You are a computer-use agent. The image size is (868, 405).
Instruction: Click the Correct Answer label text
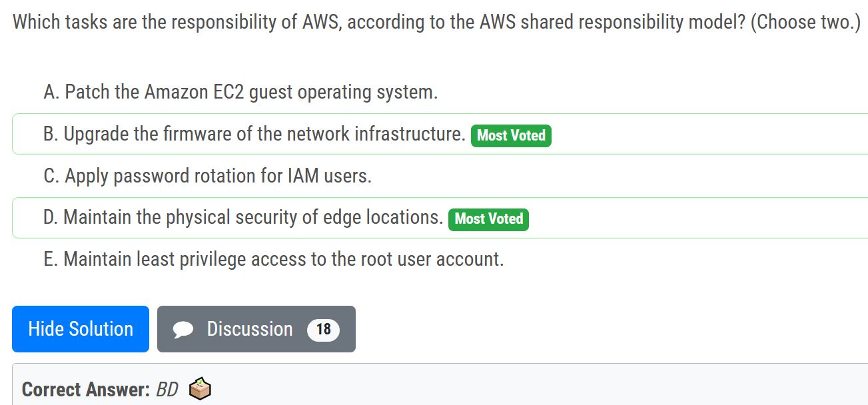point(86,390)
